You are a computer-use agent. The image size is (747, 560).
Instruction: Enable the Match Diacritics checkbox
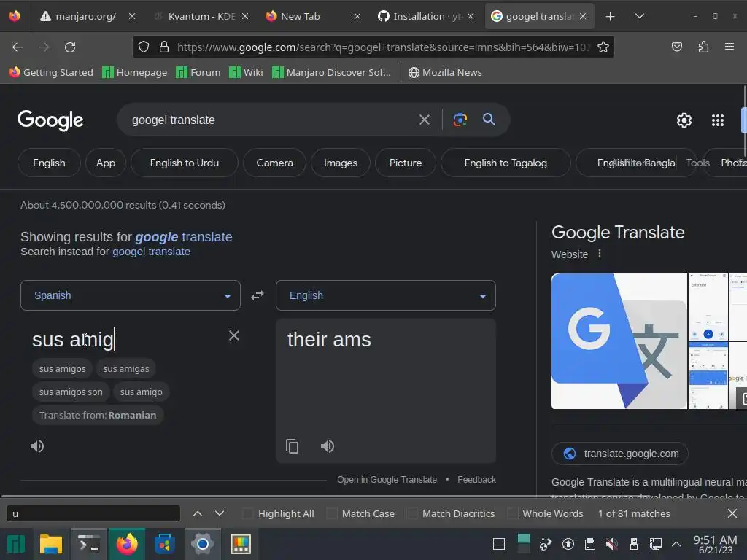pos(411,513)
